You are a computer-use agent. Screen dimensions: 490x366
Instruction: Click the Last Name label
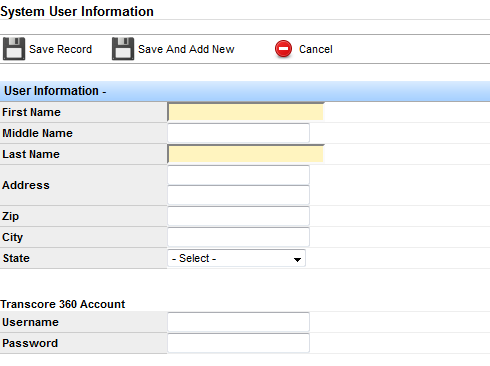(x=31, y=154)
